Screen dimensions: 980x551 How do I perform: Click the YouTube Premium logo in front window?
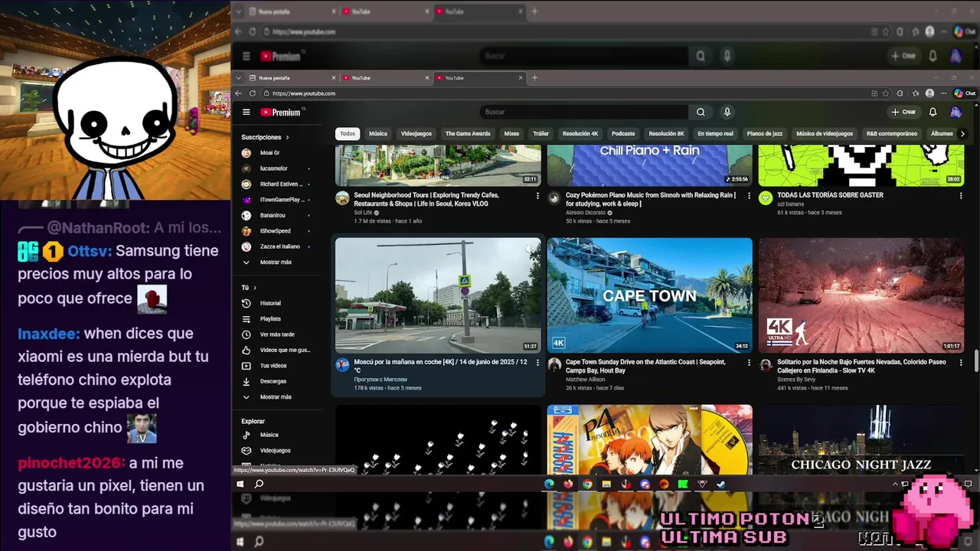coord(283,112)
